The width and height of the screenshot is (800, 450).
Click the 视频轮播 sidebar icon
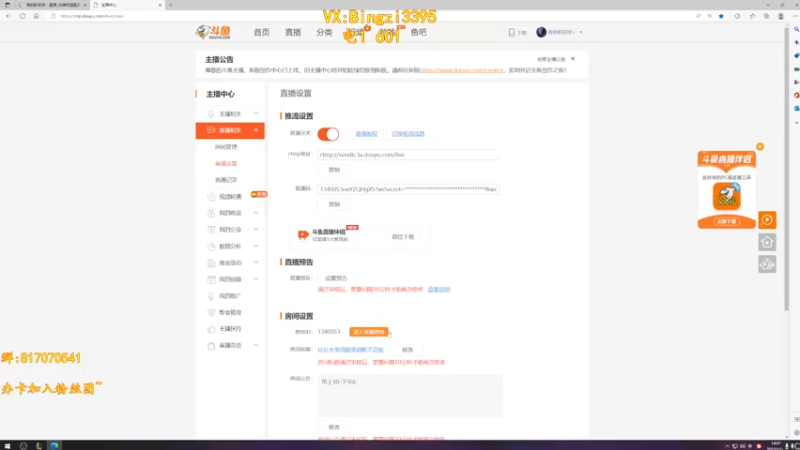pyautogui.click(x=211, y=196)
